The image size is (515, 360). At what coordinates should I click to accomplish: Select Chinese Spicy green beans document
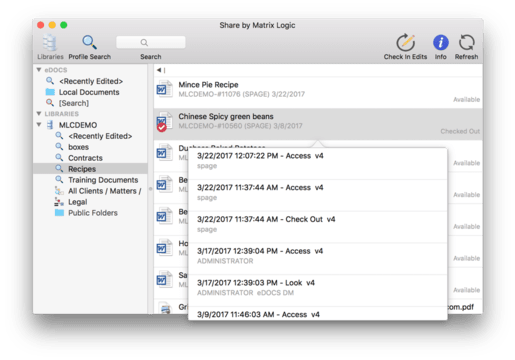click(x=318, y=124)
